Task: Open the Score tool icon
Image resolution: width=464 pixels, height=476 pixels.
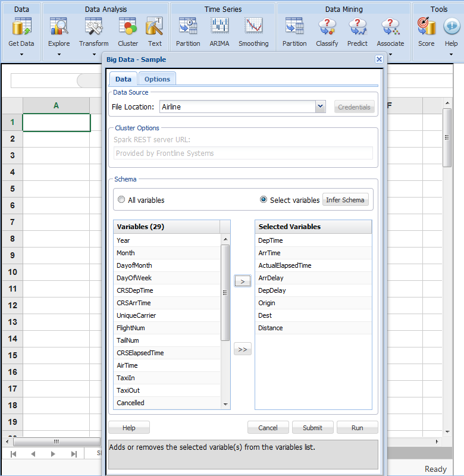Action: (x=426, y=26)
